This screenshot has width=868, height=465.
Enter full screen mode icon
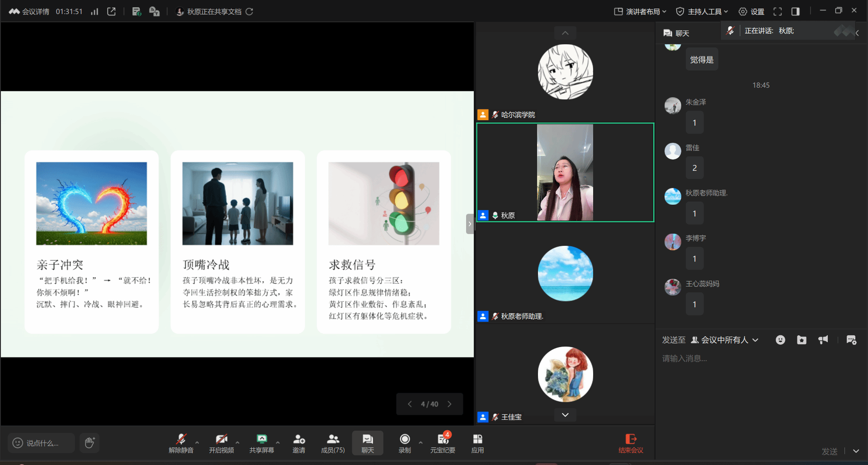tap(778, 12)
